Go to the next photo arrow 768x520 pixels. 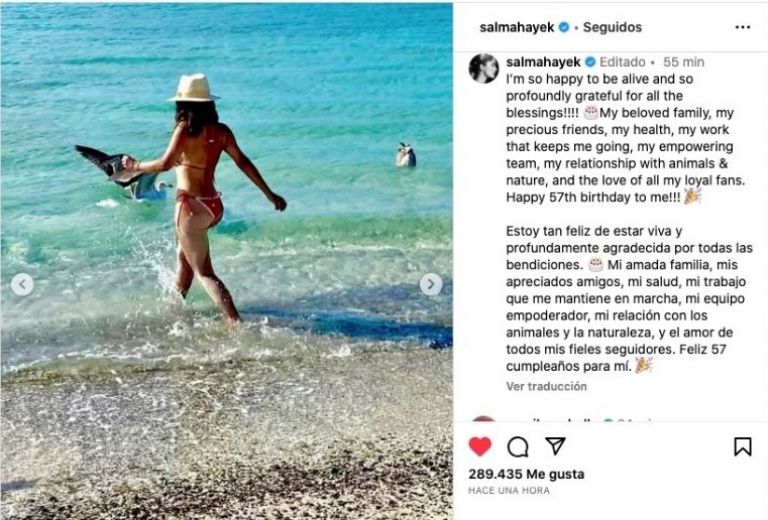[x=431, y=284]
